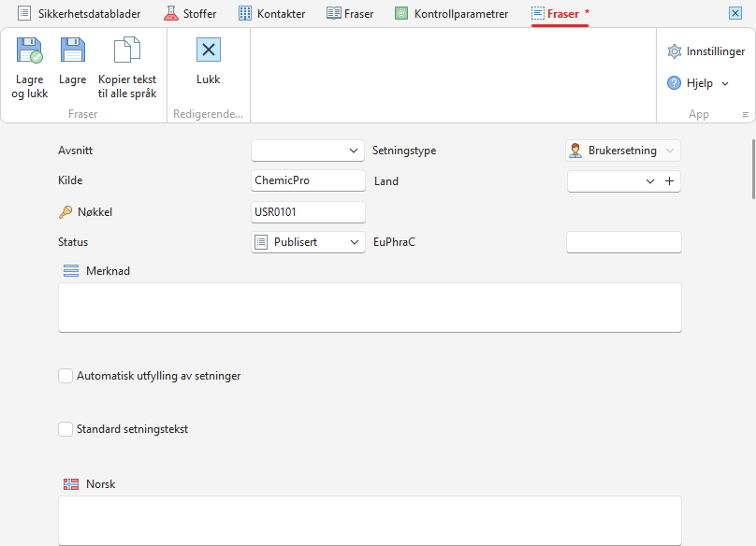Click the Merknad lines icon
The height and width of the screenshot is (546, 756).
pyautogui.click(x=71, y=271)
